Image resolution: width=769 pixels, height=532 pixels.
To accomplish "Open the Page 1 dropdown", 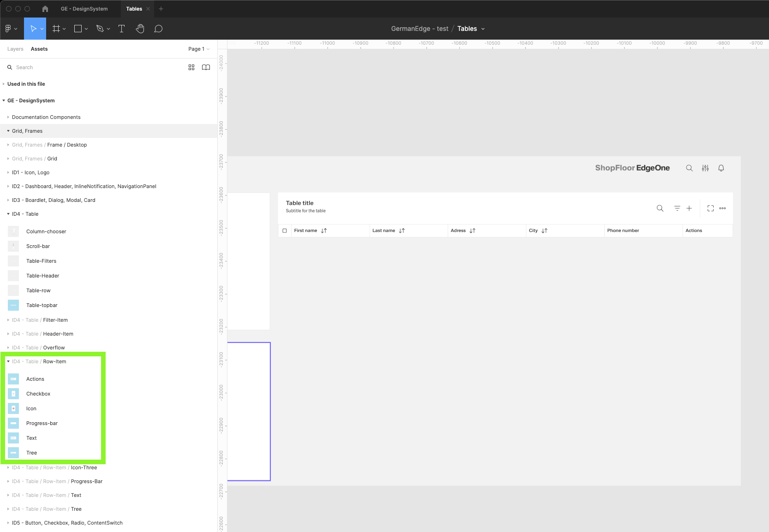I will [199, 49].
